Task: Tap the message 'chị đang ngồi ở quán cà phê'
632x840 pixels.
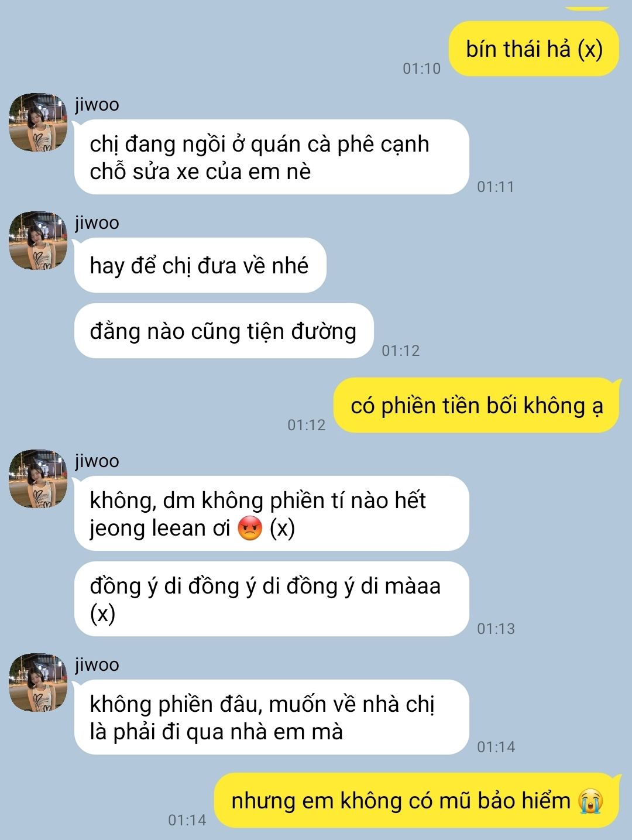Action: [x=272, y=157]
